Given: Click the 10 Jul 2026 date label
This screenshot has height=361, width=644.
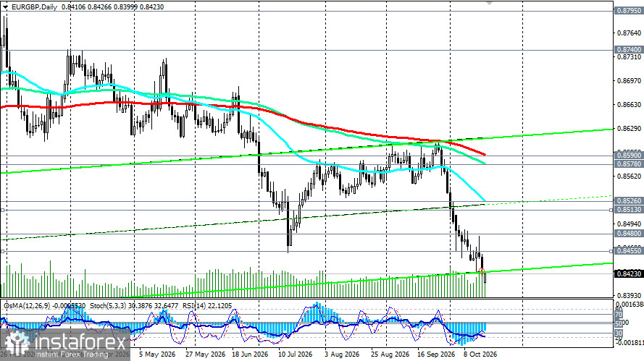Looking at the screenshot, I should [x=295, y=354].
